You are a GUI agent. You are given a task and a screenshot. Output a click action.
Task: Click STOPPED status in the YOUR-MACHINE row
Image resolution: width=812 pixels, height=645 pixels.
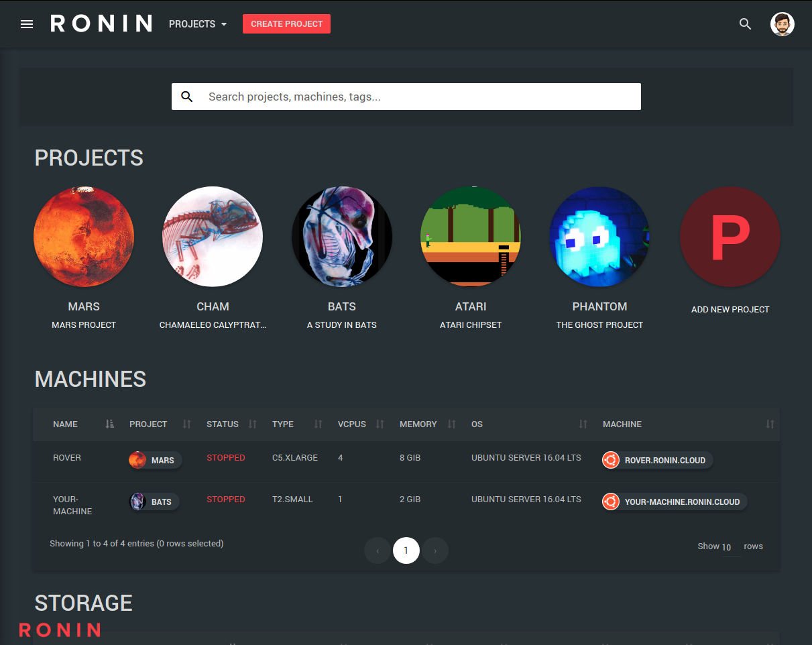226,500
